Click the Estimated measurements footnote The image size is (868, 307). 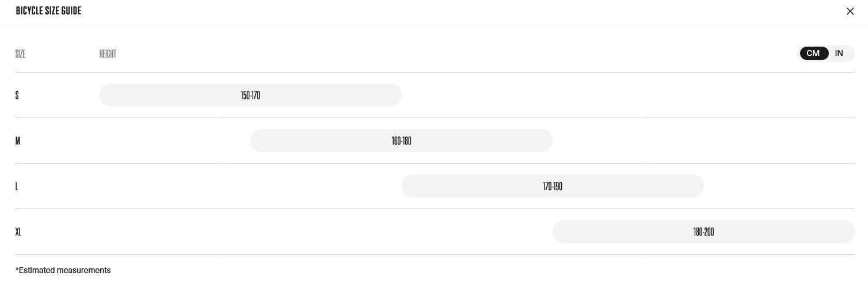point(63,270)
